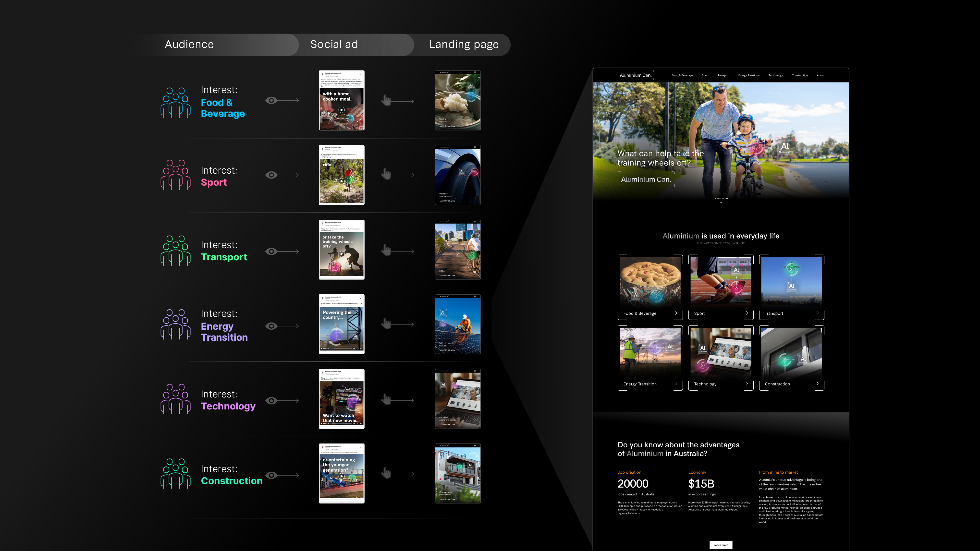Click the Food & Beverage audience people icon

175,102
